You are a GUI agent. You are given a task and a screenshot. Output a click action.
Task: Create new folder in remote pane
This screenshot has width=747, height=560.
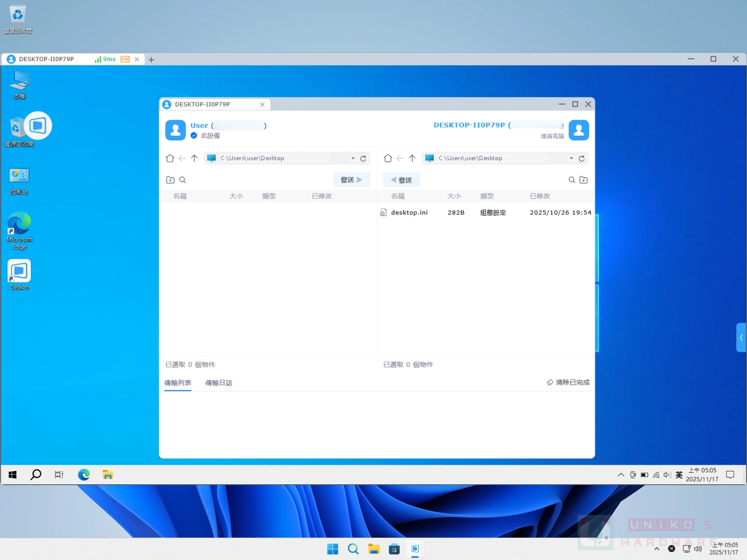584,180
